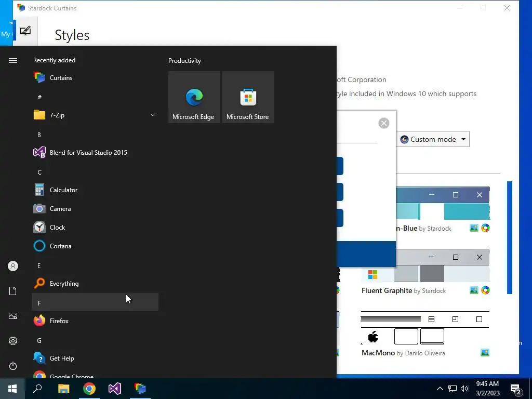Launch Google Chrome from app list
This screenshot has width=532, height=399.
(95, 375)
